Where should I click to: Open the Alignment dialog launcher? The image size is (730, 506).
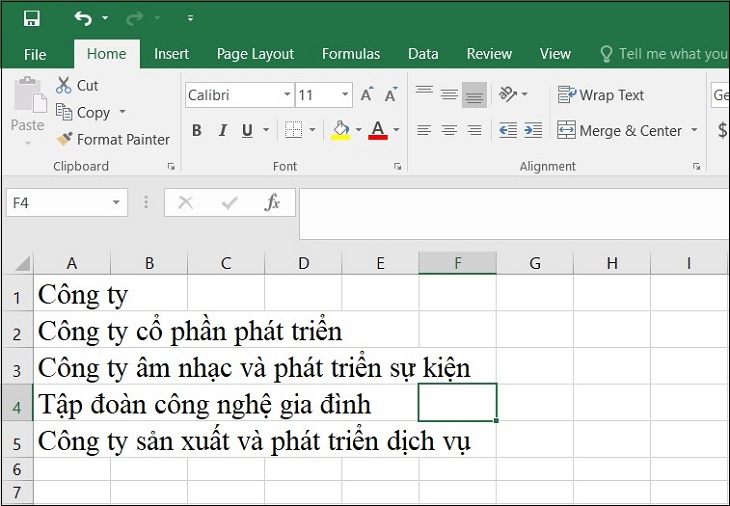[x=696, y=167]
